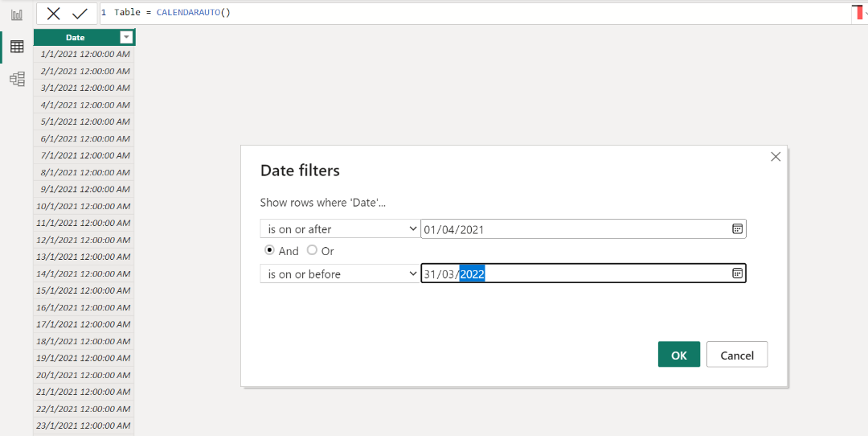Select cell 13/1/2021 12:00:00 AM
The height and width of the screenshot is (436, 868).
[x=84, y=257]
